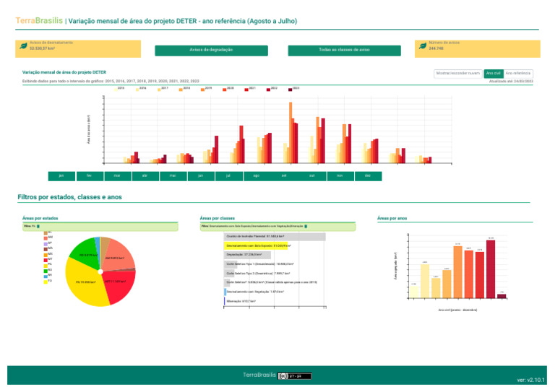Click the tallest orange bar above set in monthly chart
Image resolution: width=555 pixels, height=392 pixels.
click(291, 133)
